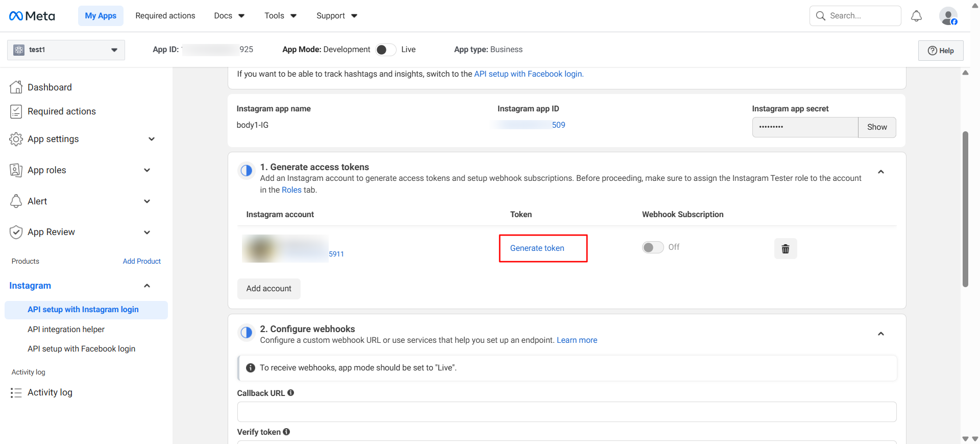Collapse the Configure webhooks section
The height and width of the screenshot is (444, 980).
[x=880, y=334]
